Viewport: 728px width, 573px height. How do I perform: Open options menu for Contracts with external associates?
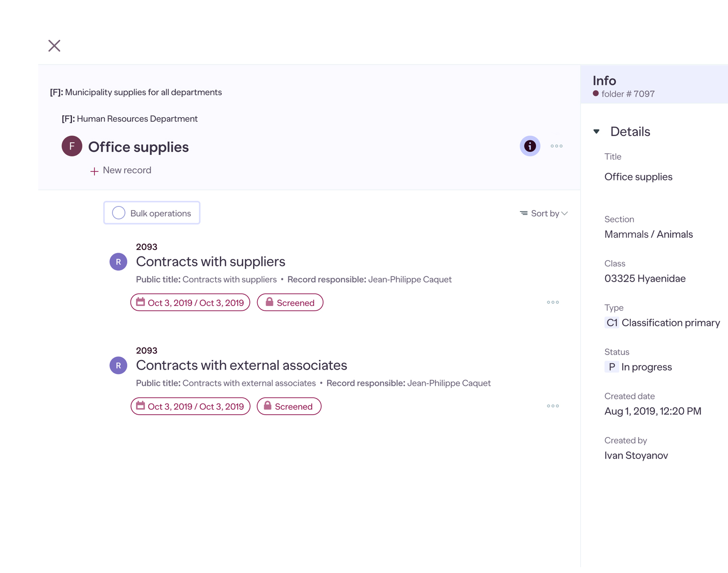pos(552,406)
